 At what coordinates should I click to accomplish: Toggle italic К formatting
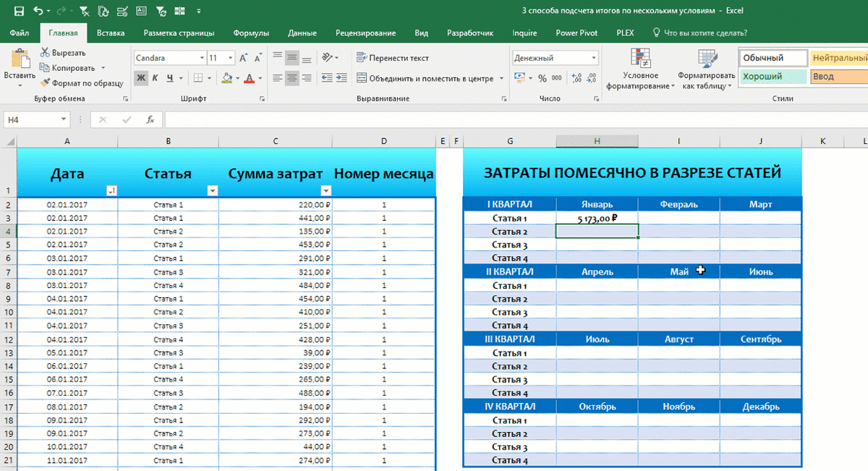tap(156, 78)
